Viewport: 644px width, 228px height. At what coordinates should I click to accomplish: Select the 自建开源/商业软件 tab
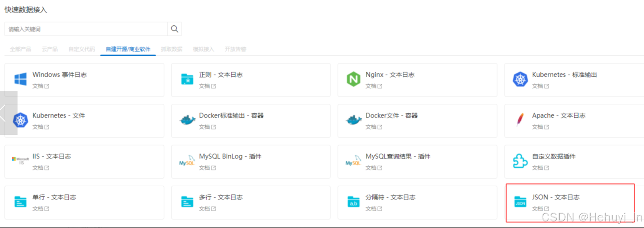128,49
